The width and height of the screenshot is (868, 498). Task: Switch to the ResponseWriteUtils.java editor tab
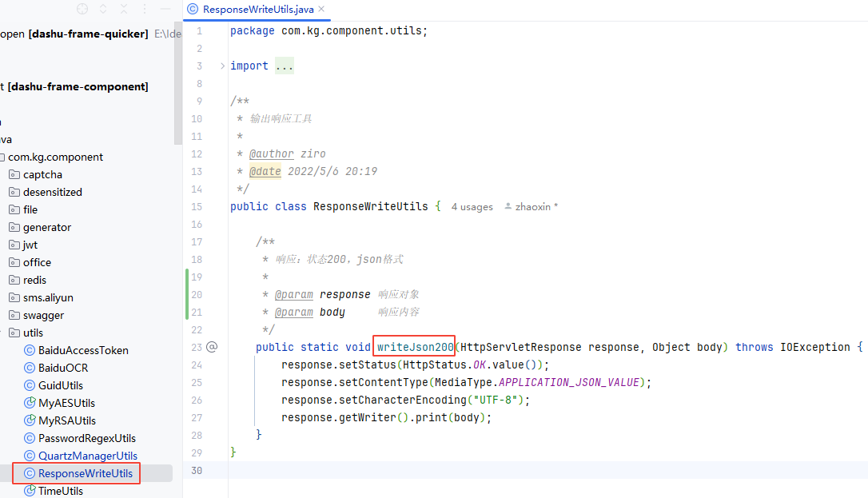pyautogui.click(x=258, y=10)
